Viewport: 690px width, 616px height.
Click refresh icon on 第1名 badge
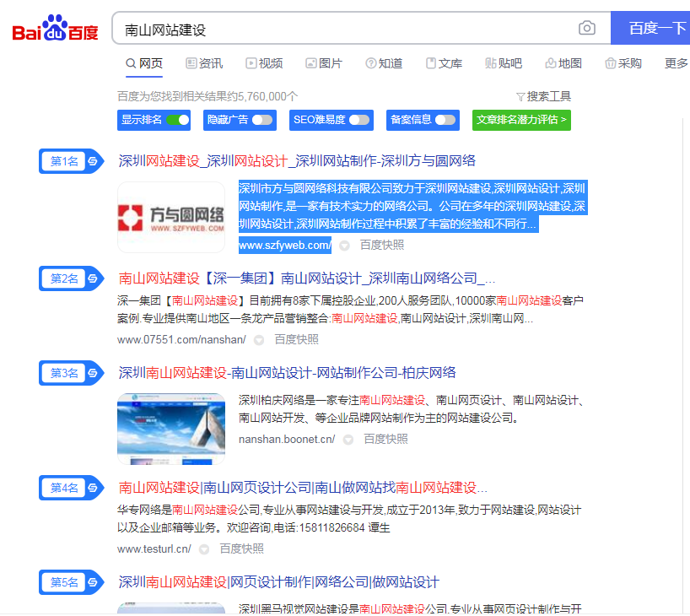tap(93, 161)
